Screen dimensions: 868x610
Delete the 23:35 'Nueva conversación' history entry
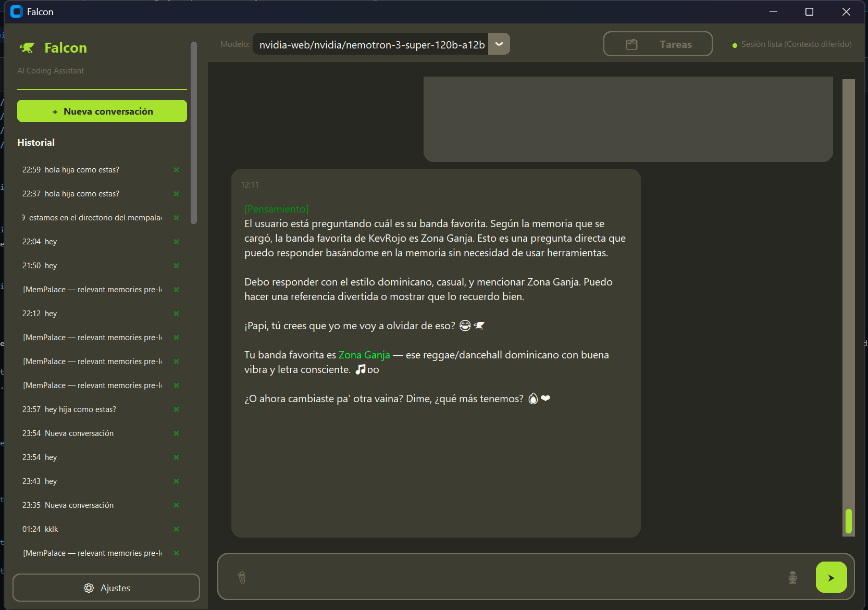click(x=177, y=505)
